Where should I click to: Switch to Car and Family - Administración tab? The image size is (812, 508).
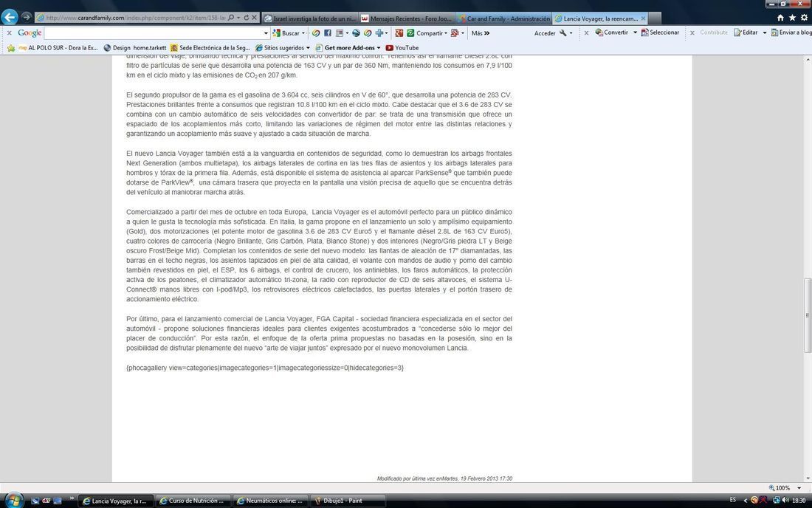click(x=504, y=18)
